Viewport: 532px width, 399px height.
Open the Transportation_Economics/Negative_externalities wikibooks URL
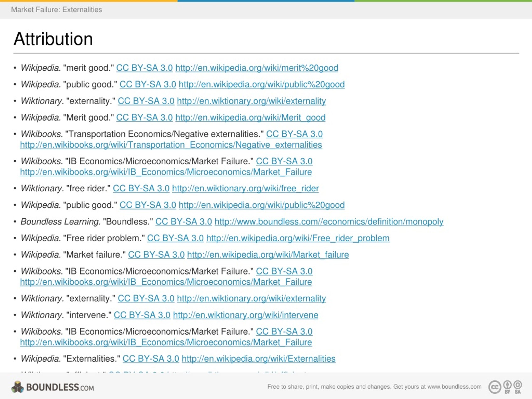[x=171, y=145]
